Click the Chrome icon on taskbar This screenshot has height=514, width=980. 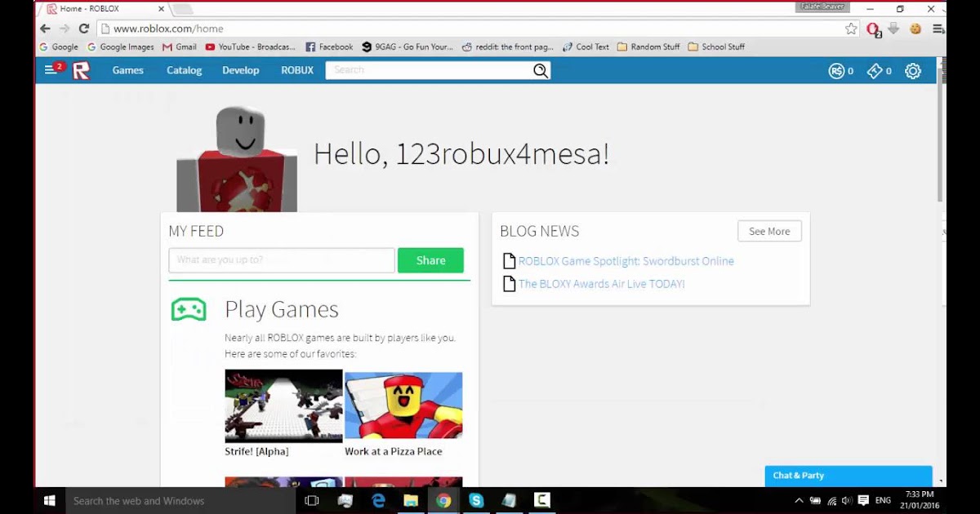(x=443, y=500)
